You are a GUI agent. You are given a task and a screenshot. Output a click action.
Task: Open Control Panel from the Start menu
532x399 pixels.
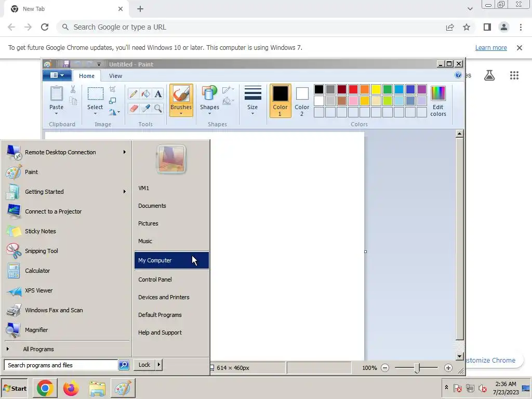(x=171, y=280)
